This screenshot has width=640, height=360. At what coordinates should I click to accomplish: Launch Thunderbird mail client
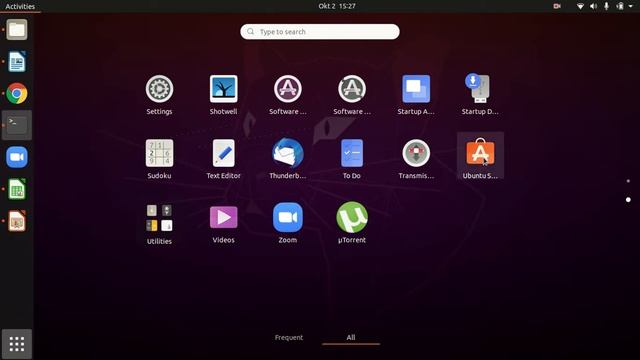pyautogui.click(x=287, y=153)
